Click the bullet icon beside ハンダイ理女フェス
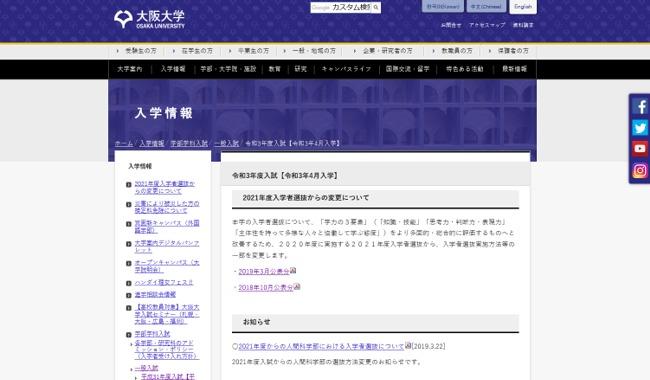 click(129, 283)
